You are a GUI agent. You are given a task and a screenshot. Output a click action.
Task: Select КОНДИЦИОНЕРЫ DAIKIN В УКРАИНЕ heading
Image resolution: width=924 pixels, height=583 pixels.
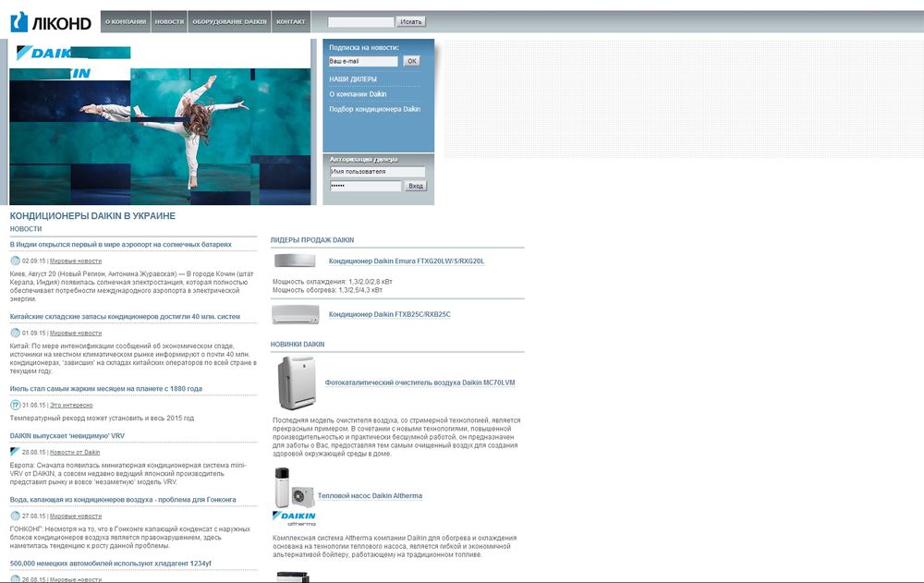(x=92, y=216)
